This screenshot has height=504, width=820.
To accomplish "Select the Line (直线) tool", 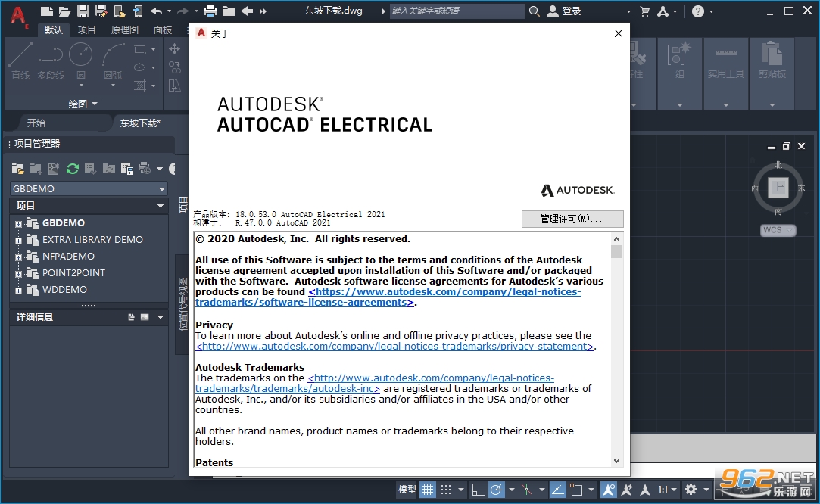I will click(x=20, y=61).
